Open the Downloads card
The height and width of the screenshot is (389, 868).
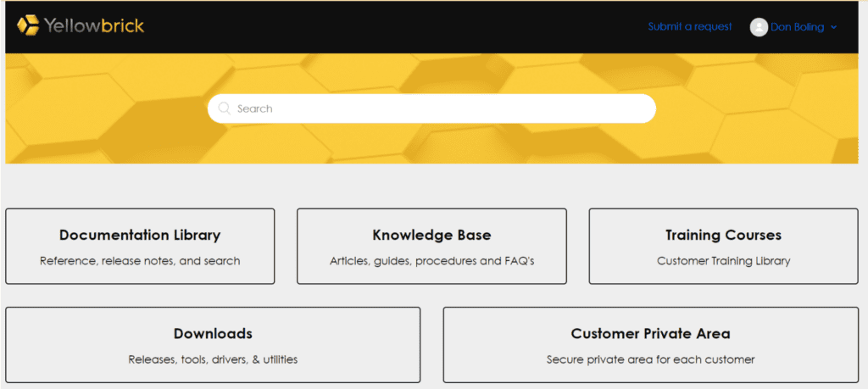213,345
